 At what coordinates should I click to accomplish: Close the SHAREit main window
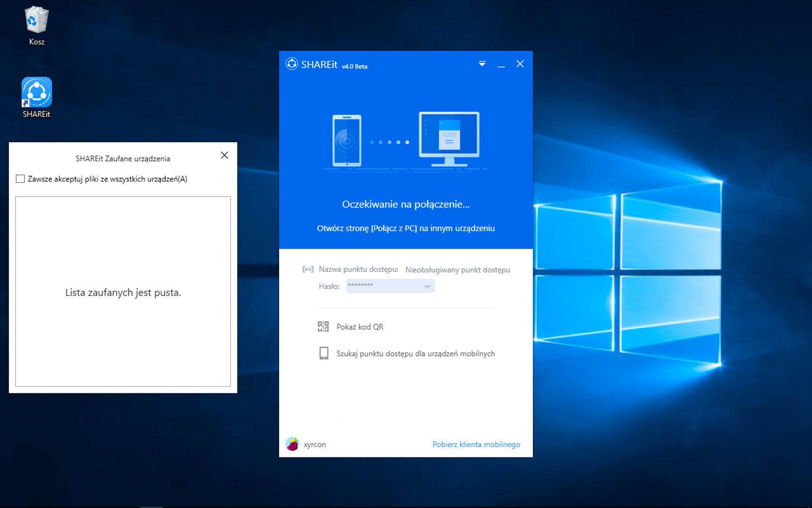tap(520, 64)
